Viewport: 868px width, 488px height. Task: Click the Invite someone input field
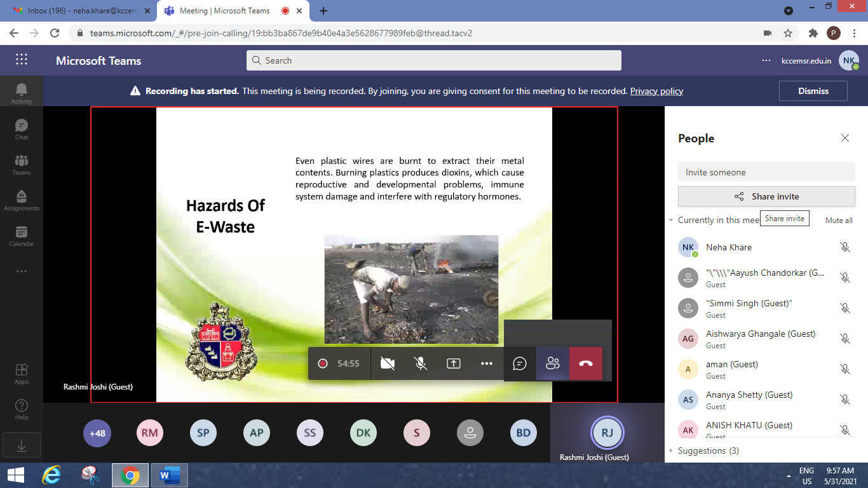click(766, 172)
